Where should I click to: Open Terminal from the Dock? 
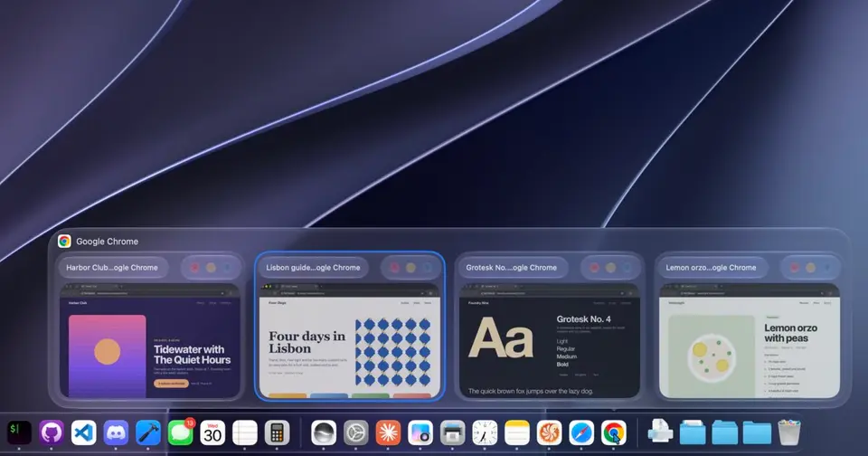tap(19, 432)
